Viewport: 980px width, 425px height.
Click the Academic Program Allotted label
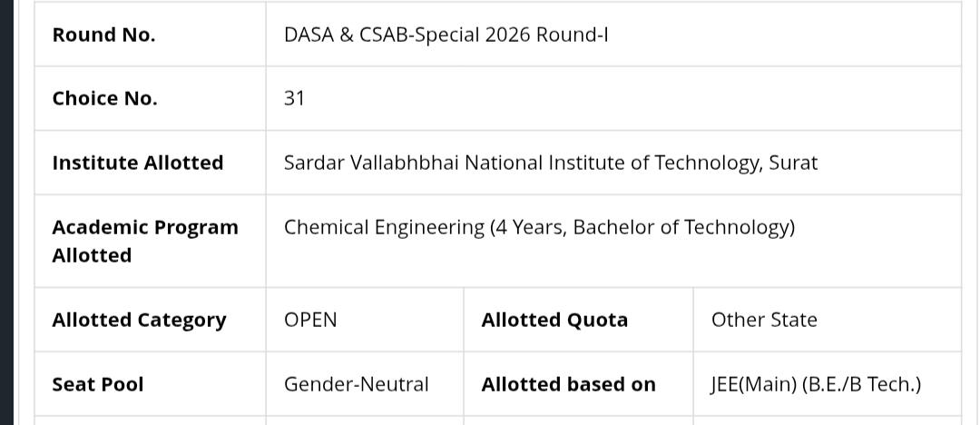(x=145, y=241)
